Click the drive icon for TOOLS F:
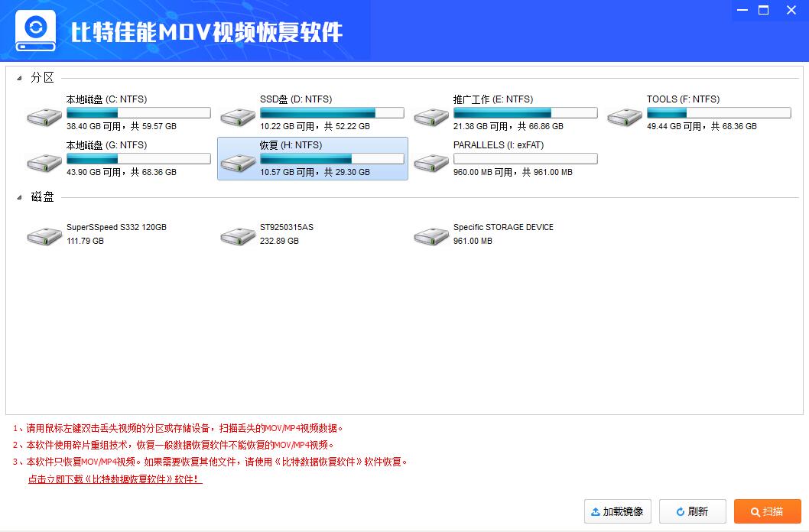The image size is (809, 532). click(625, 117)
